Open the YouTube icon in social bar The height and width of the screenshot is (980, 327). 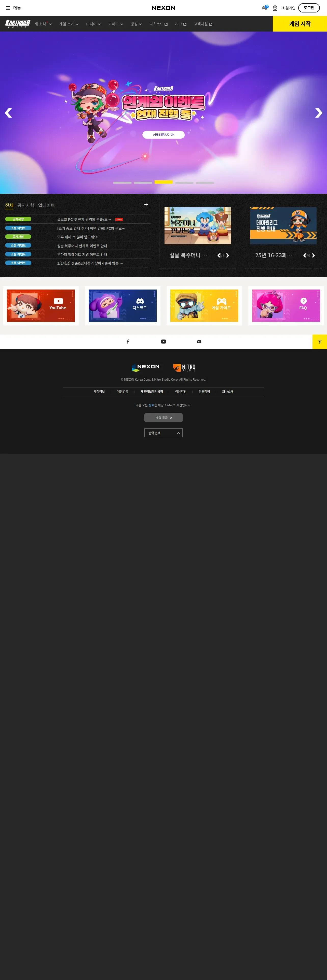point(163,342)
